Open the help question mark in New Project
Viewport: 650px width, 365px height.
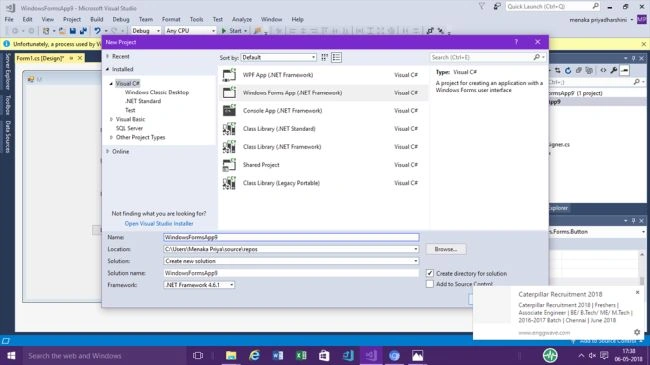(x=516, y=42)
